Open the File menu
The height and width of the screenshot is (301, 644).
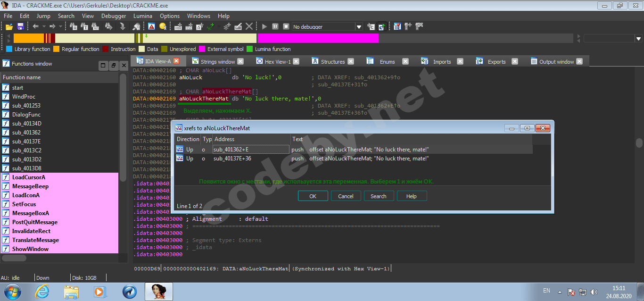pos(8,16)
